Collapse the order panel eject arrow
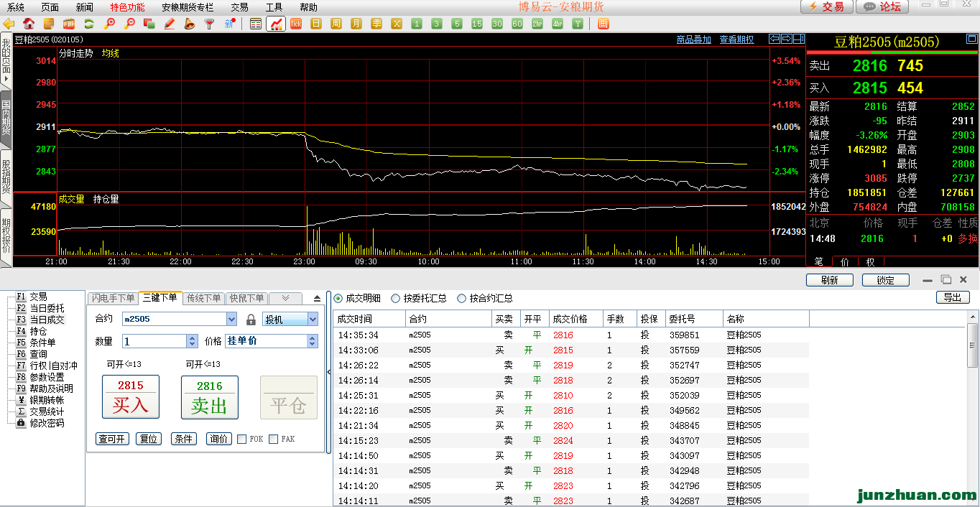Viewport: 980px width, 507px height. click(317, 298)
